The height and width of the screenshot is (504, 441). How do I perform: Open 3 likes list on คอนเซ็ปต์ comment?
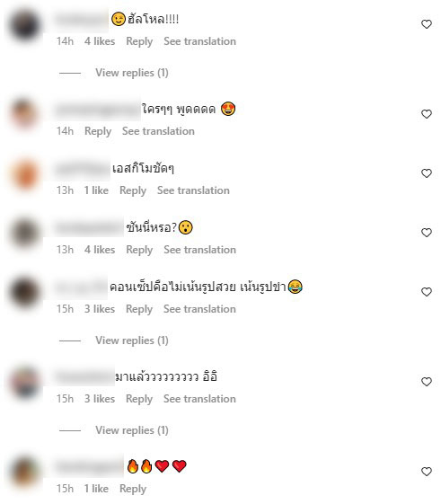click(x=100, y=309)
